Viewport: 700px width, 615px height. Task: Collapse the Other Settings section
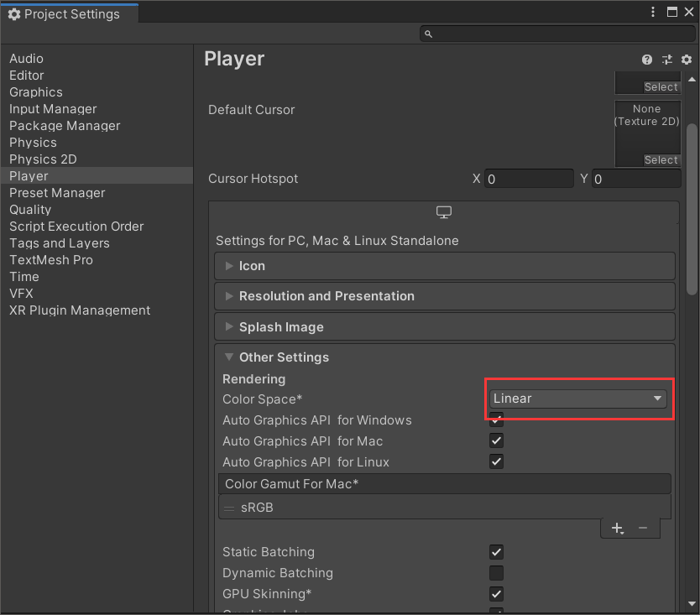(445, 357)
